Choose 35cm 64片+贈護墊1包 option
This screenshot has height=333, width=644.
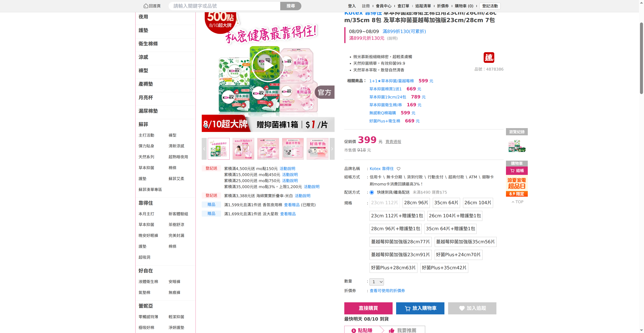pyautogui.click(x=450, y=229)
